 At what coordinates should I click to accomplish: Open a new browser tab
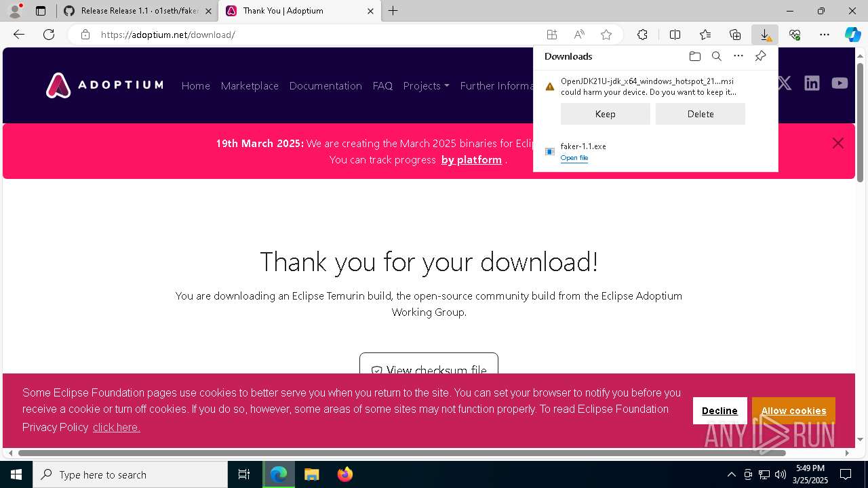[393, 11]
